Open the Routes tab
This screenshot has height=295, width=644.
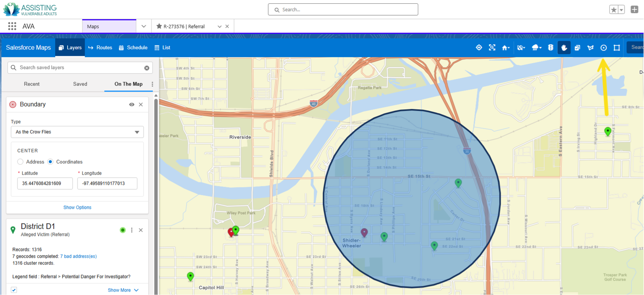(x=100, y=48)
